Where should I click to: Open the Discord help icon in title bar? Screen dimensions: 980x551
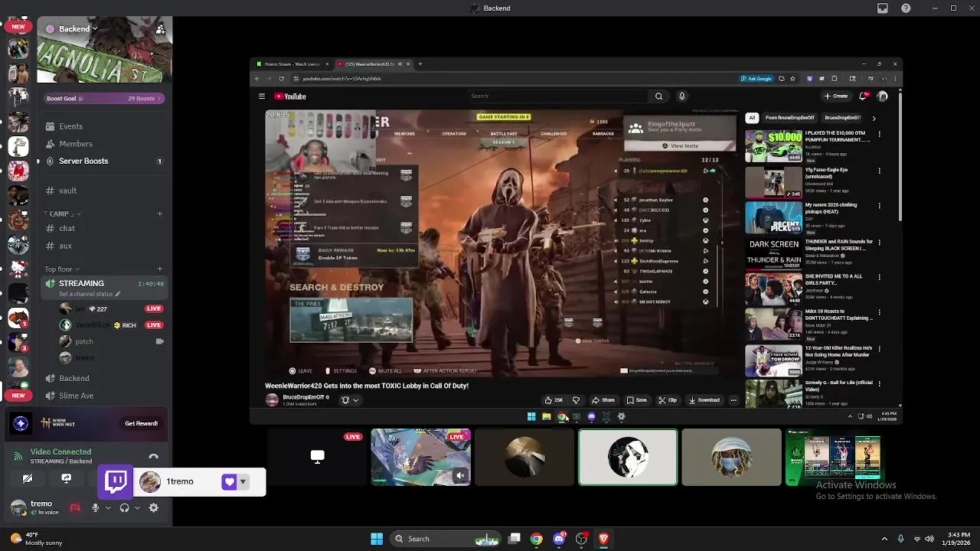click(x=906, y=8)
